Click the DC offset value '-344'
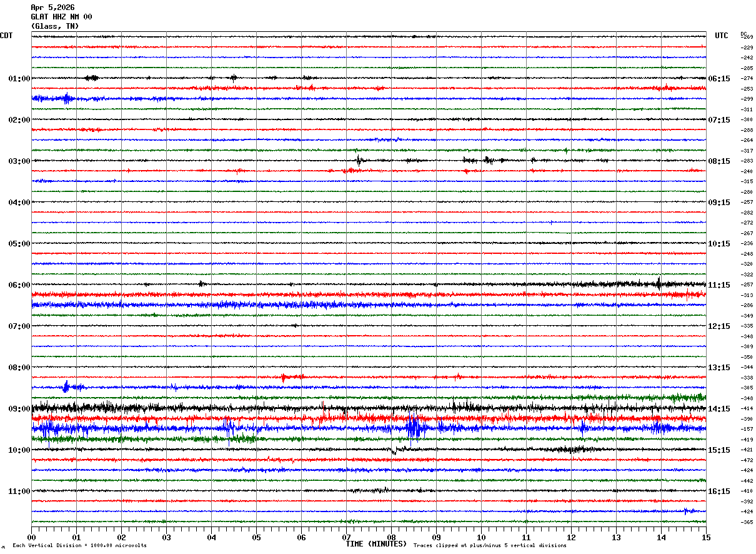Screen dimensions: 756x554 point(747,367)
